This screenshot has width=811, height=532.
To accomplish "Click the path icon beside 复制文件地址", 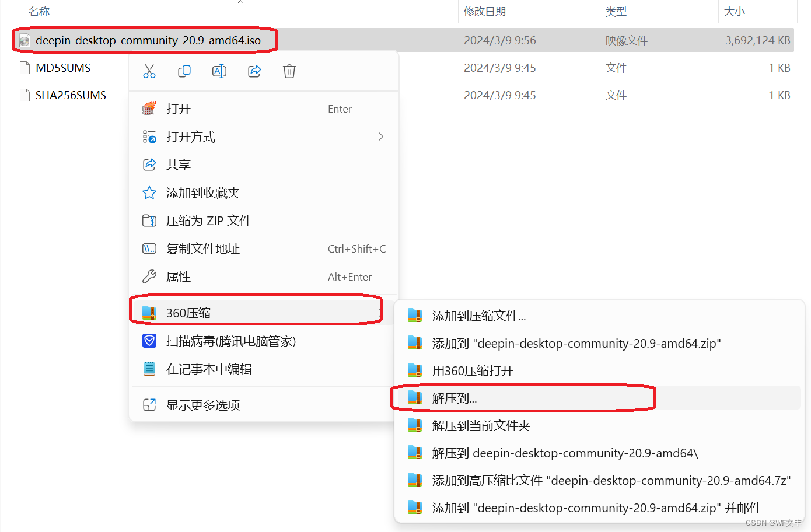I will tap(149, 249).
